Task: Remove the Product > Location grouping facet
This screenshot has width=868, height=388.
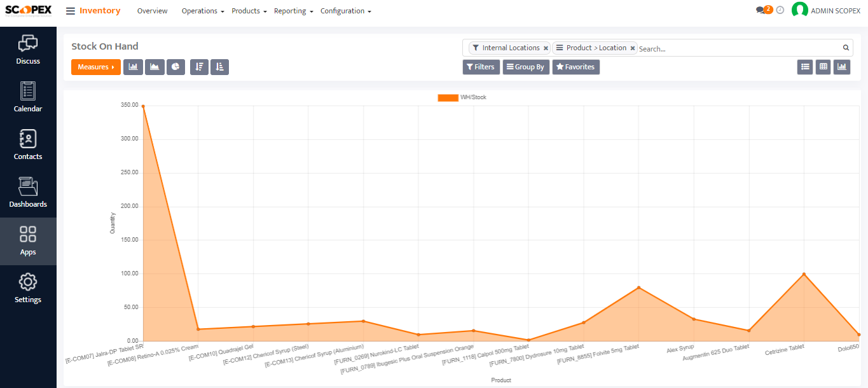Action: coord(632,48)
